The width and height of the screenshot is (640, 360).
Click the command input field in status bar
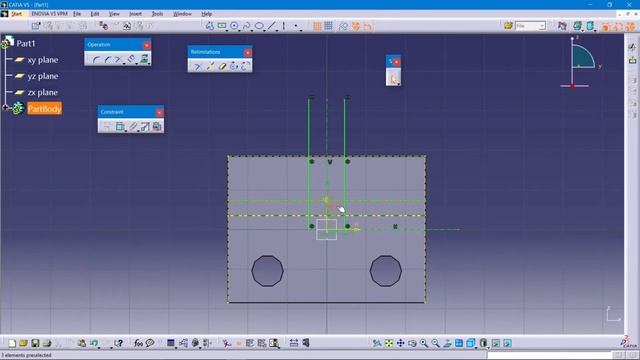[549, 355]
